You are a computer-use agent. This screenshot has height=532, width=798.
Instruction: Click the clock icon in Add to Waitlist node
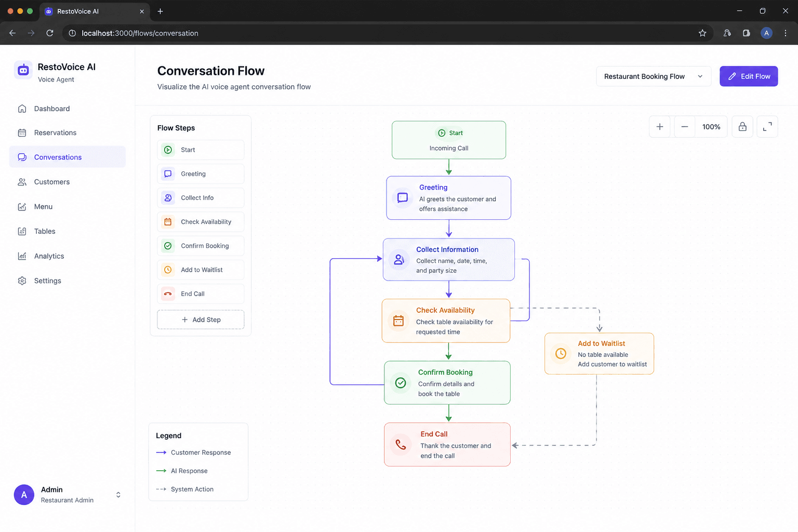click(561, 353)
